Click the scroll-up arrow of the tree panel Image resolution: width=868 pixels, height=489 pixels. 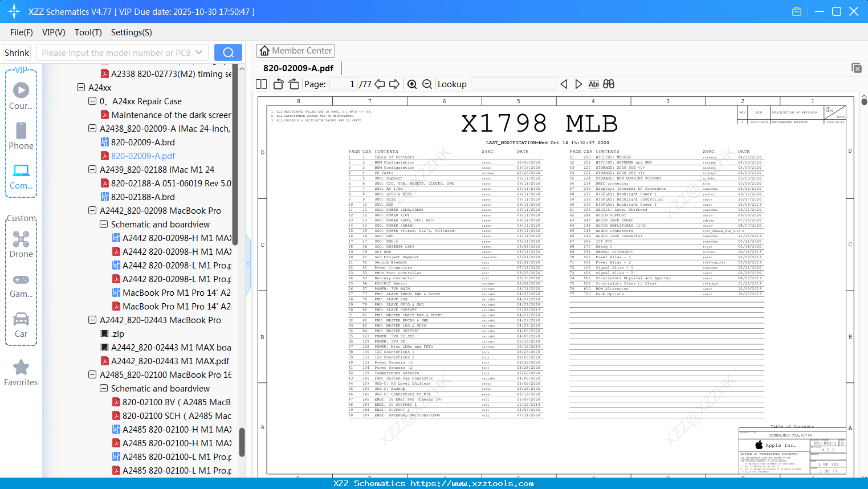point(242,68)
